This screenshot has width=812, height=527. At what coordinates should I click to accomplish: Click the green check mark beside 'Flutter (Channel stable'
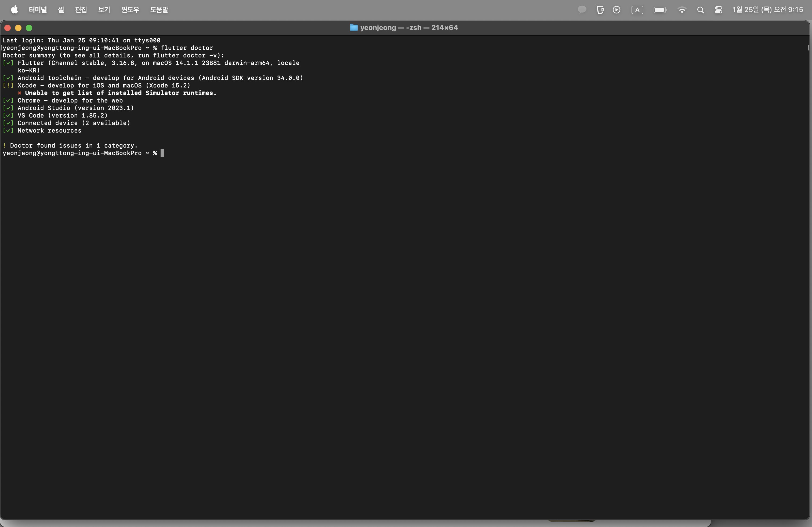(8, 63)
